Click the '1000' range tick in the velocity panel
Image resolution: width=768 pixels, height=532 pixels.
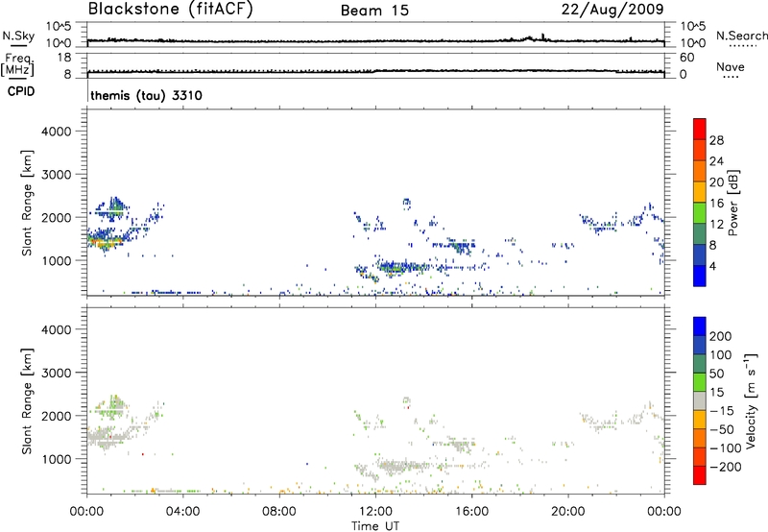click(x=57, y=459)
